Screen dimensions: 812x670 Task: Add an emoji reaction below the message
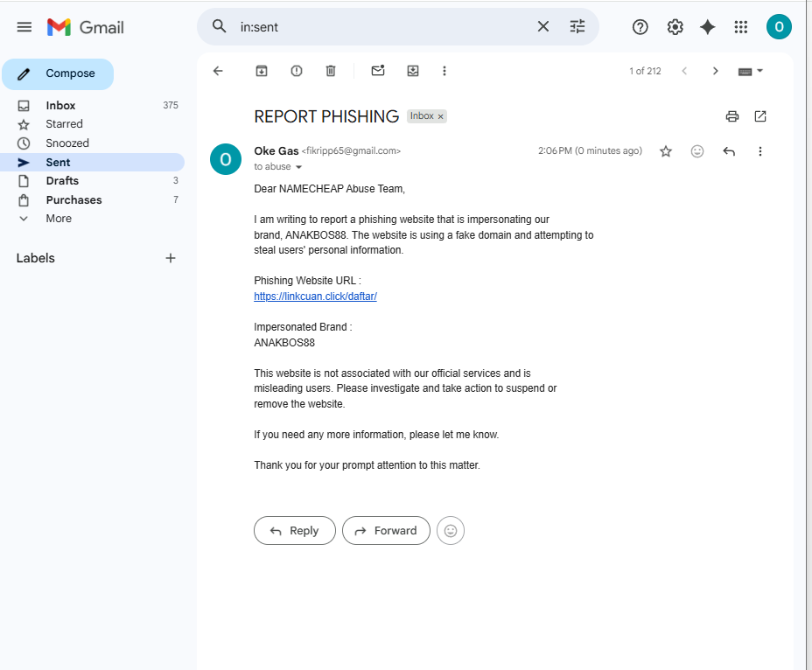click(451, 530)
